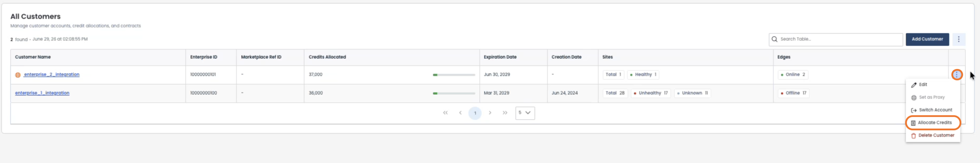Image resolution: width=980 pixels, height=163 pixels.
Task: Go to first page arrow
Action: coord(445,113)
